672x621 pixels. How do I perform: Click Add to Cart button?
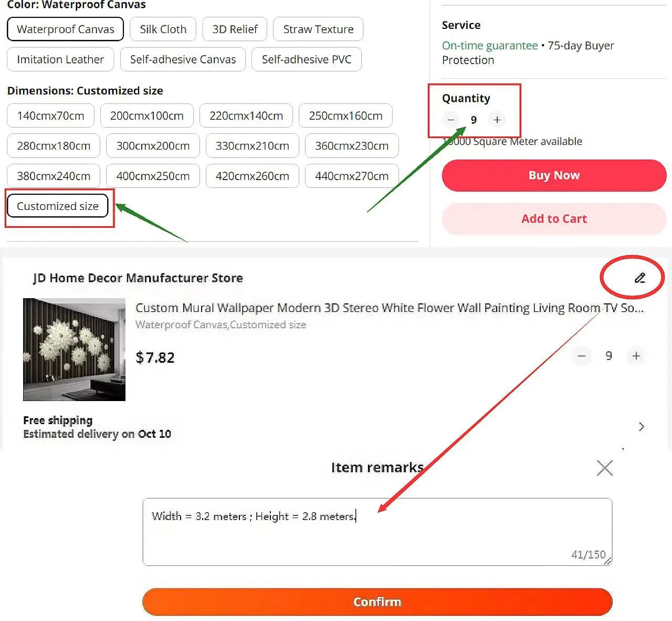pos(554,218)
